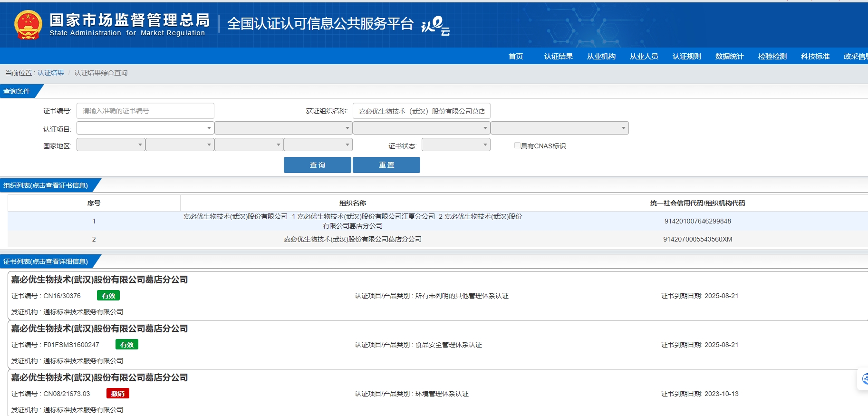The height and width of the screenshot is (416, 868).
Task: Click certificate number CN16/30376
Action: 62,296
